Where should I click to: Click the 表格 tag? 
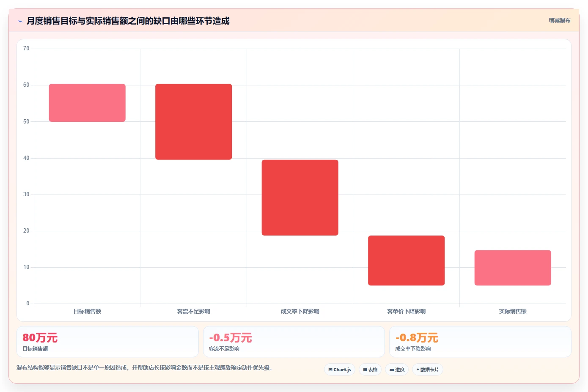coord(370,370)
